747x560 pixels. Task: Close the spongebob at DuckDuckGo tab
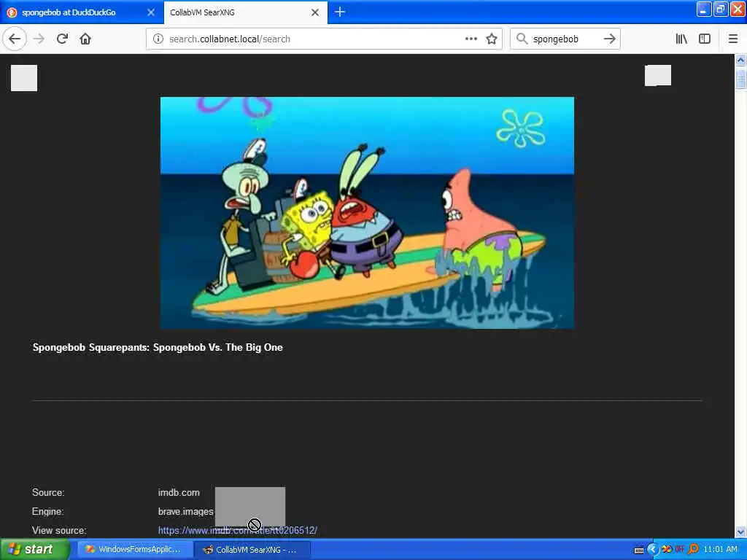click(150, 12)
